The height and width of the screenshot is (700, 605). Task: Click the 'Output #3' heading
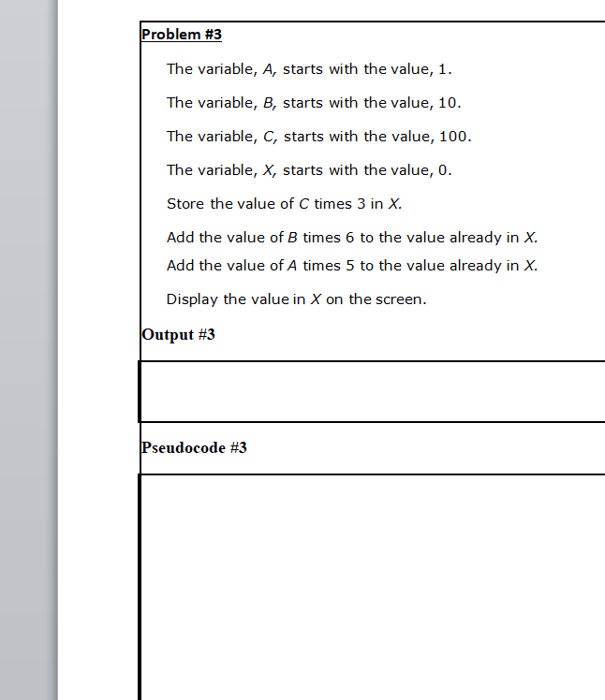coord(178,334)
